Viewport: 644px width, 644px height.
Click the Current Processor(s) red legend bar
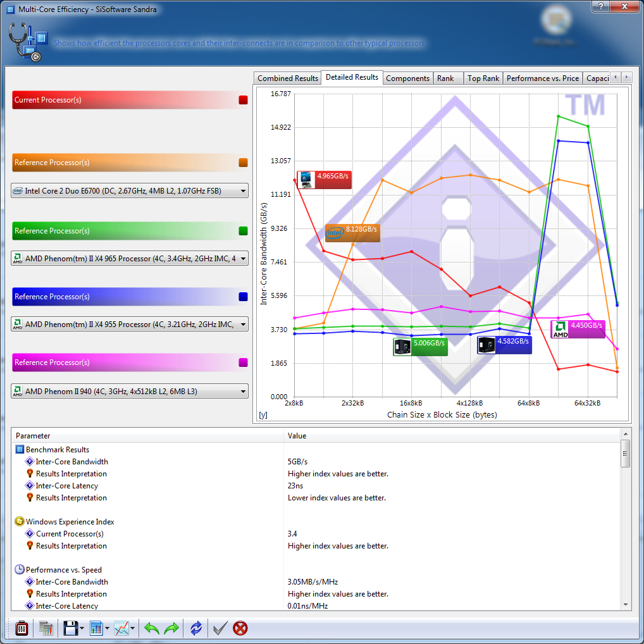tap(130, 100)
